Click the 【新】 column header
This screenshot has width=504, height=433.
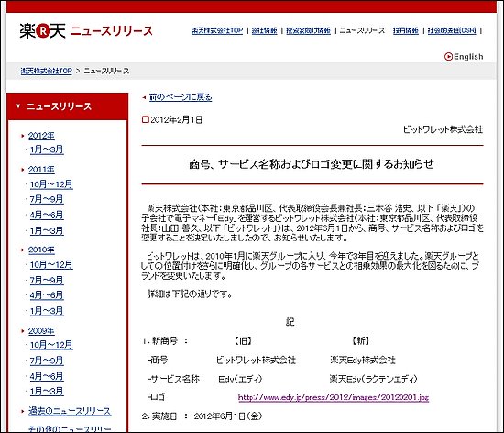361,340
